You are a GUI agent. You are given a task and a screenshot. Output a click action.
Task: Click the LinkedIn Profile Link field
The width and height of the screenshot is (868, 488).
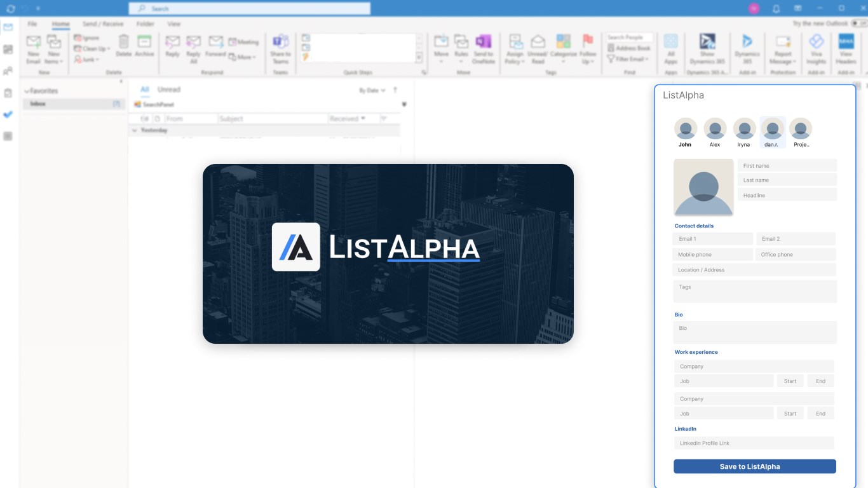tap(754, 443)
